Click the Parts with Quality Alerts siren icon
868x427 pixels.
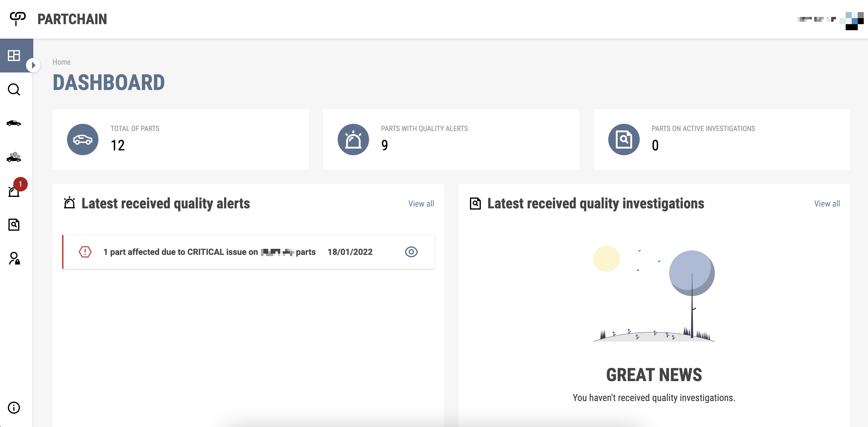353,140
